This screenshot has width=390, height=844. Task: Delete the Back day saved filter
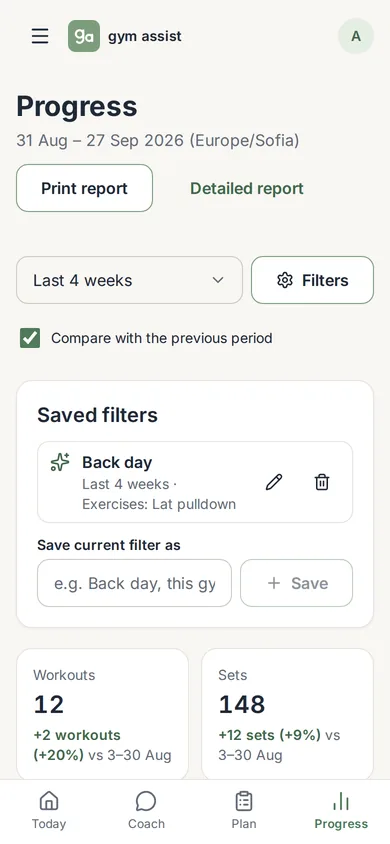pos(322,482)
